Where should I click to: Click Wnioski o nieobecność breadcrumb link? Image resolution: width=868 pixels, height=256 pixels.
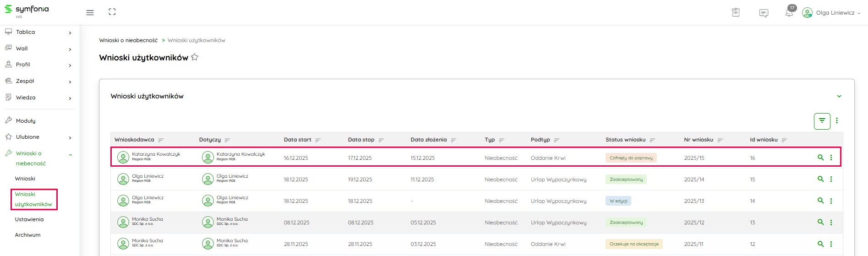pyautogui.click(x=128, y=40)
